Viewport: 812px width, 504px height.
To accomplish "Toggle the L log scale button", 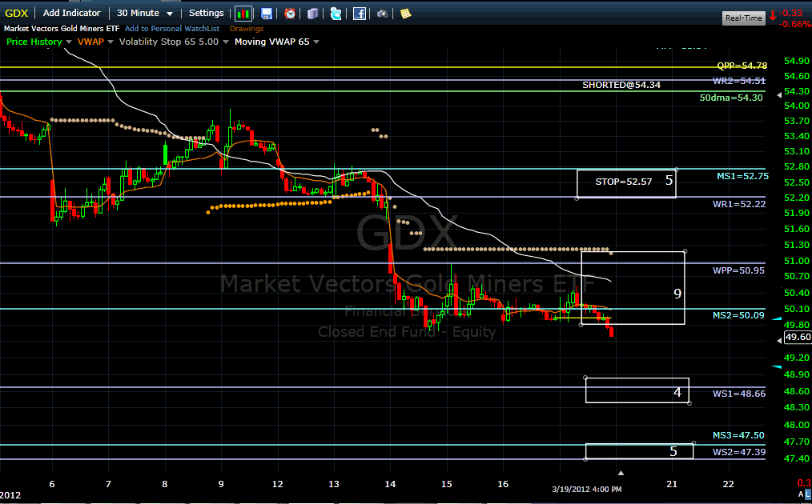I will tap(806, 496).
